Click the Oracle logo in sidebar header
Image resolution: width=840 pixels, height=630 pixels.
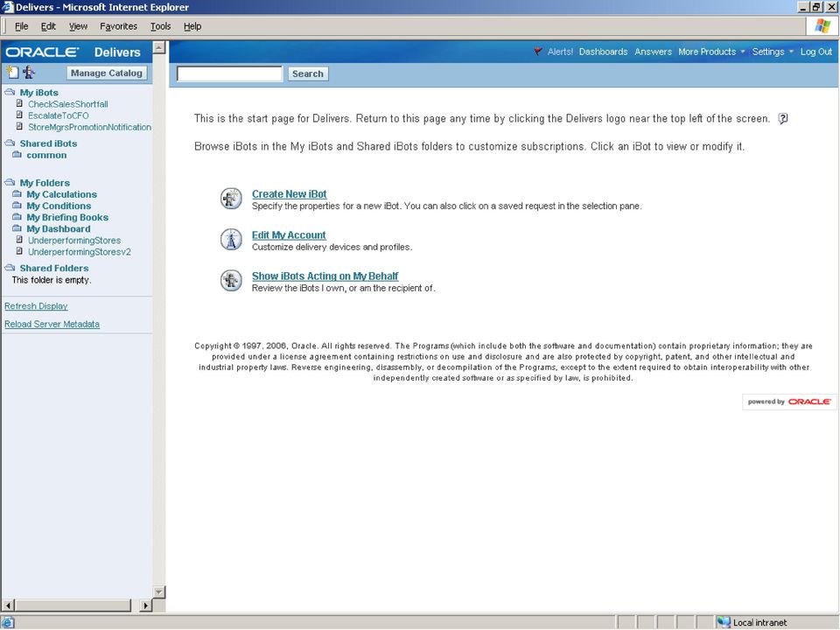tap(42, 52)
